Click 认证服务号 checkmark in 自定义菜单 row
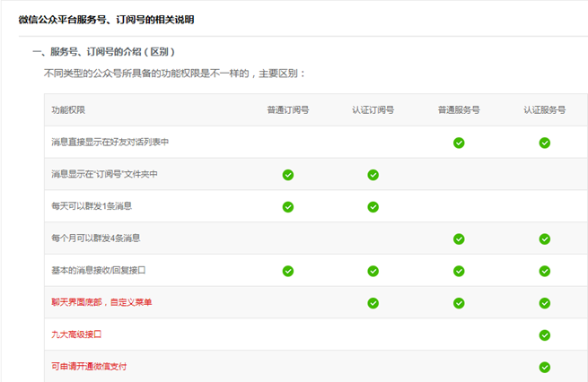 click(x=545, y=303)
